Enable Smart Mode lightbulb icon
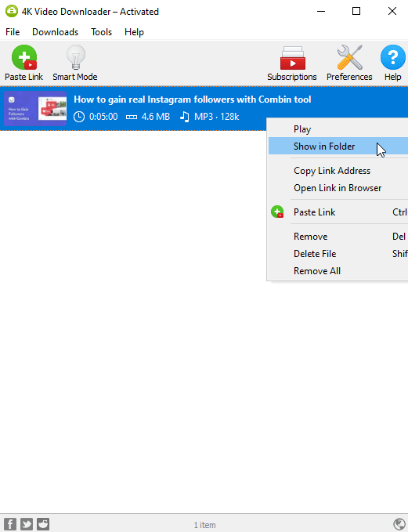 point(75,57)
